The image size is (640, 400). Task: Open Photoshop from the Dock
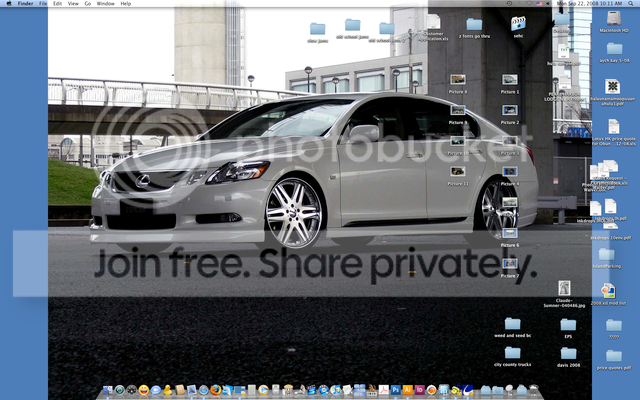click(396, 390)
